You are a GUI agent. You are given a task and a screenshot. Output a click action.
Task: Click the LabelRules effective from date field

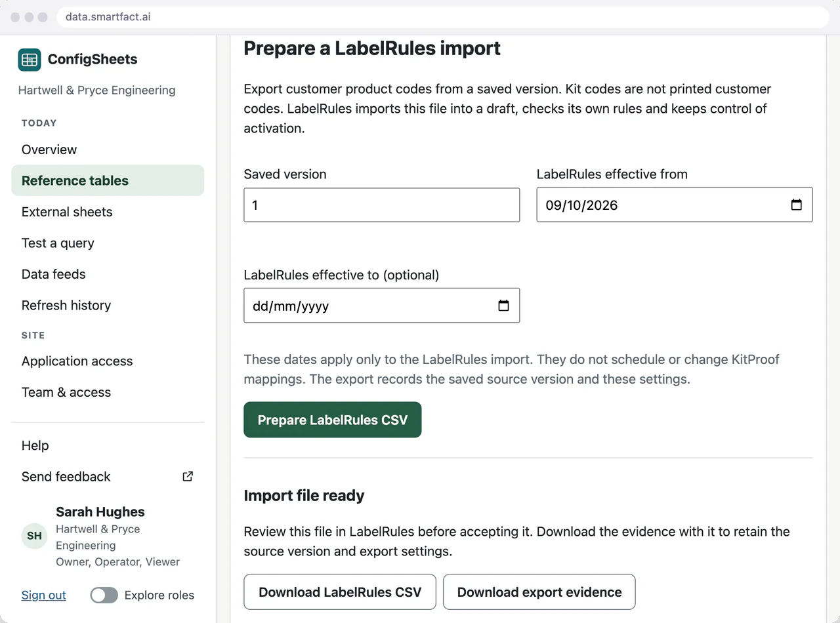(x=675, y=205)
